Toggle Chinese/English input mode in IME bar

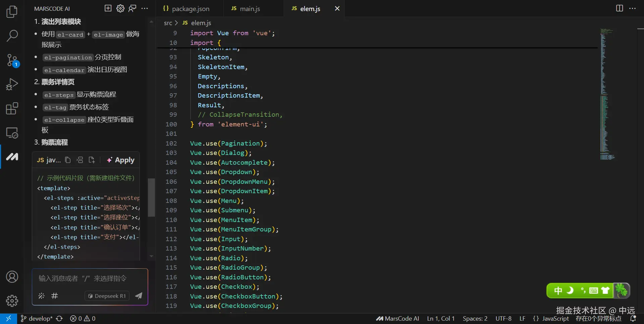(x=558, y=290)
